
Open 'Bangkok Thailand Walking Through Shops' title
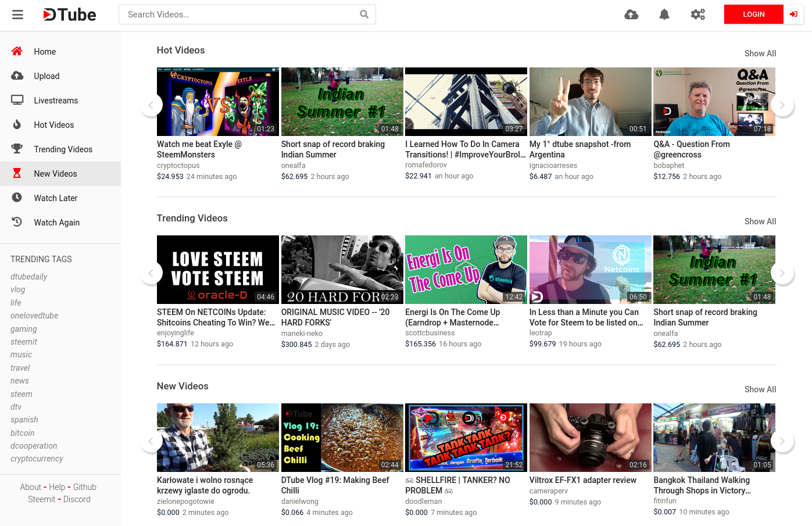coord(702,485)
